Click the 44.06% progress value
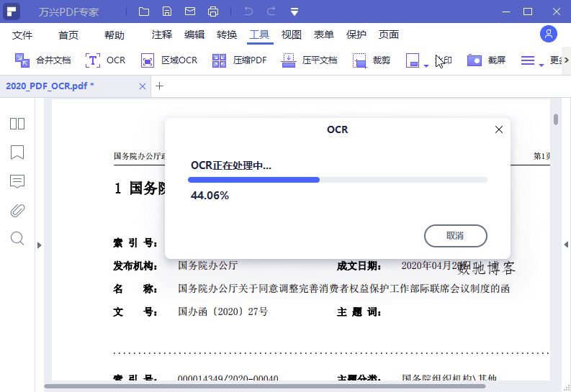The width and height of the screenshot is (571, 392). pyautogui.click(x=210, y=196)
